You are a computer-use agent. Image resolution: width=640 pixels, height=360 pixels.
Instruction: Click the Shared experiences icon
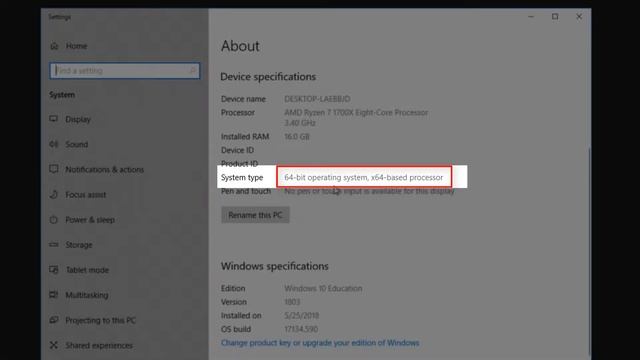click(54, 345)
